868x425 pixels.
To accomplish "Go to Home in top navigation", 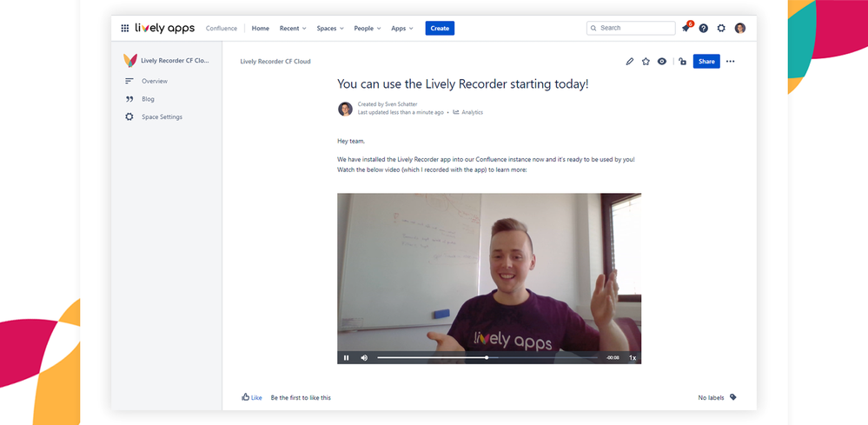I will tap(260, 28).
